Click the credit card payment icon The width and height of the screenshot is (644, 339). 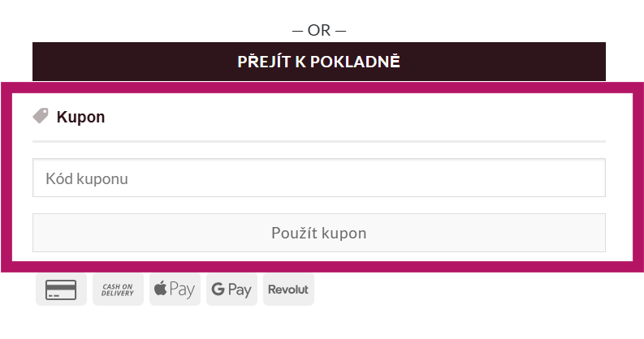click(61, 290)
